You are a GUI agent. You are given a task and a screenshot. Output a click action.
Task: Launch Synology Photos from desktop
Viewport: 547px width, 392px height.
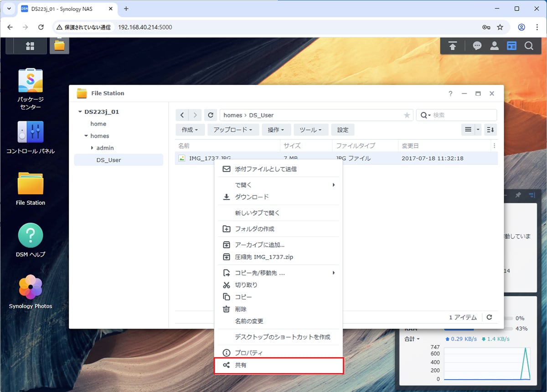click(31, 287)
